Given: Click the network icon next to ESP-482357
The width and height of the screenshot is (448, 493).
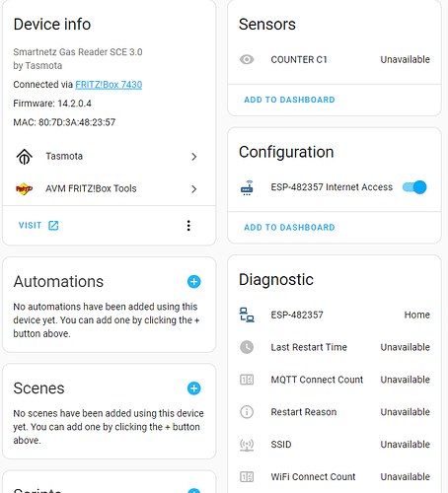Looking at the screenshot, I should (247, 315).
